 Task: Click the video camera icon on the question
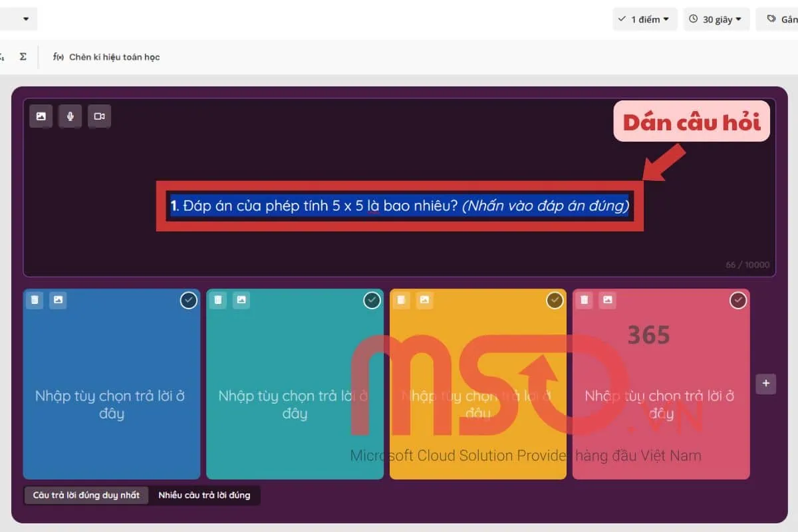99,116
